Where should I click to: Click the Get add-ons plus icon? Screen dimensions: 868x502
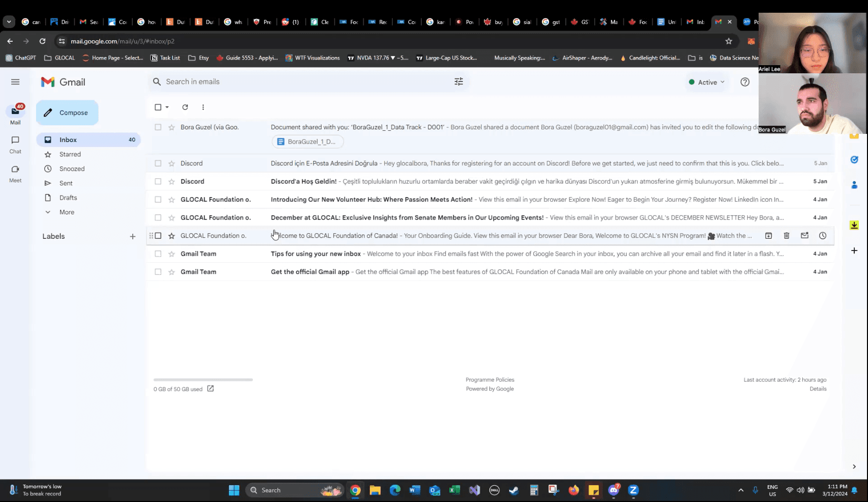[x=854, y=250]
